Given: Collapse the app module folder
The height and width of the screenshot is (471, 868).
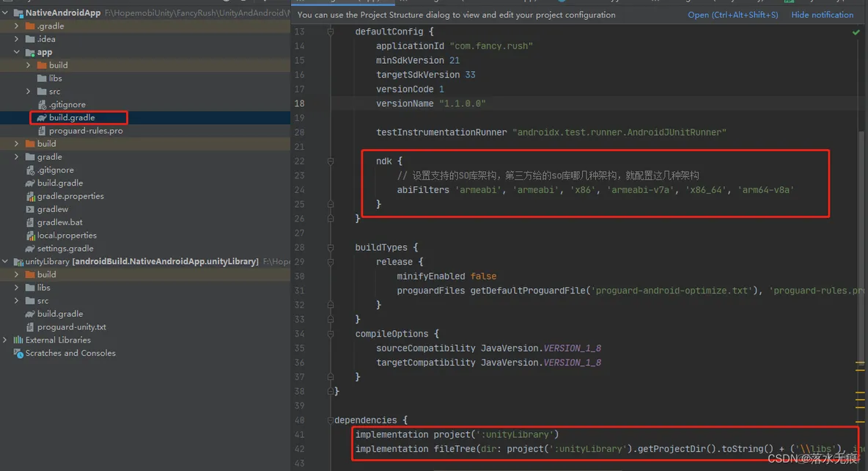Looking at the screenshot, I should point(17,52).
